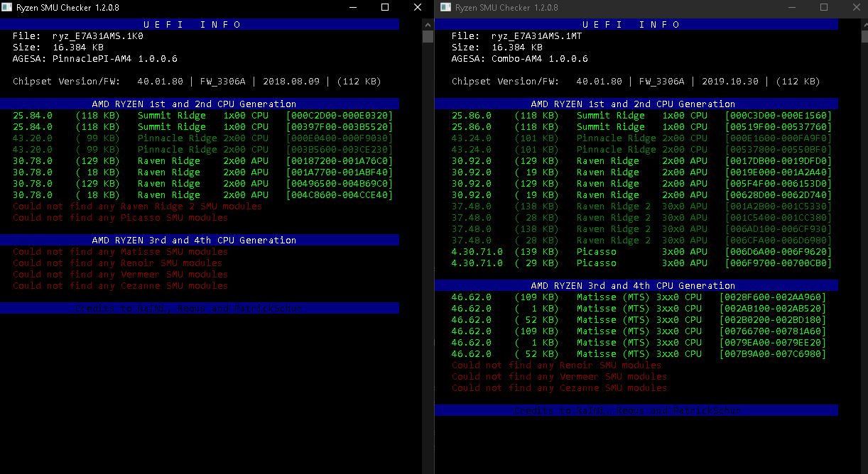Click the scrollbar thumb in the 1K0 window

(x=428, y=36)
